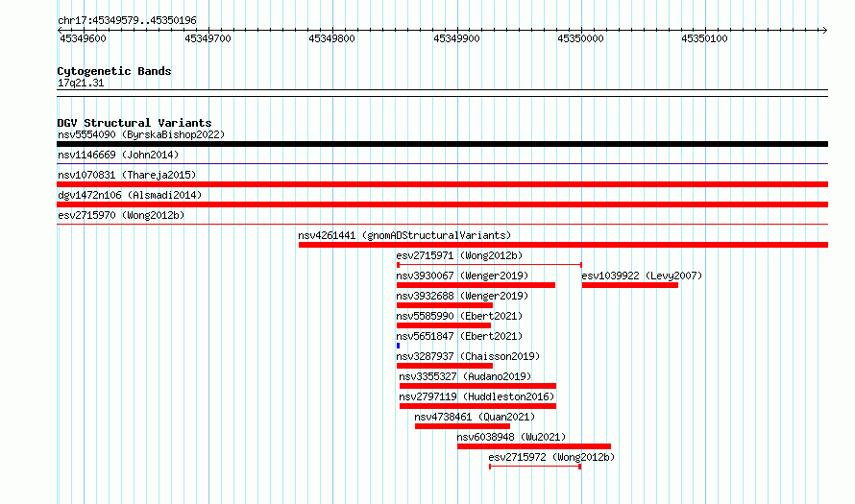Select the small blue nsv5651847 marker
Screen dimensions: 855x504
[398, 346]
